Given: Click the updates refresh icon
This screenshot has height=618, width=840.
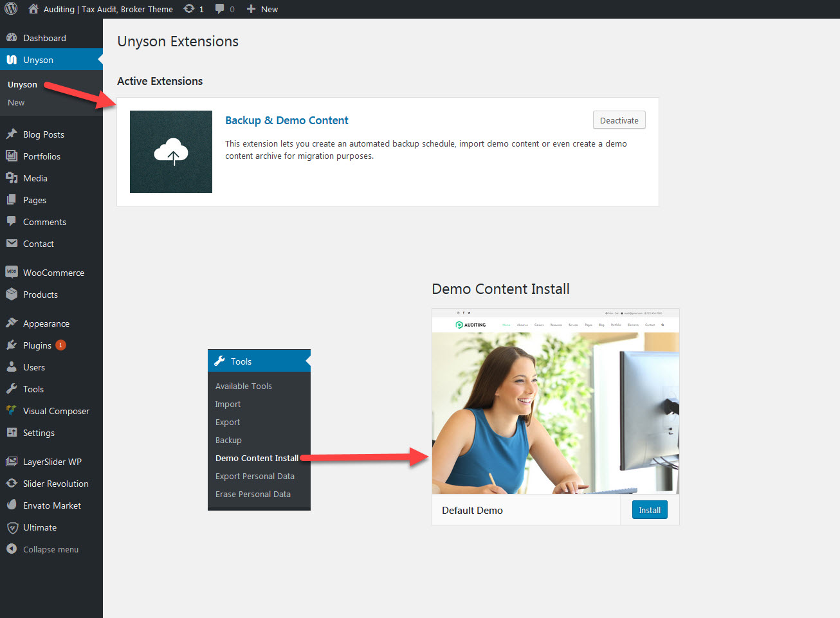Looking at the screenshot, I should (189, 9).
